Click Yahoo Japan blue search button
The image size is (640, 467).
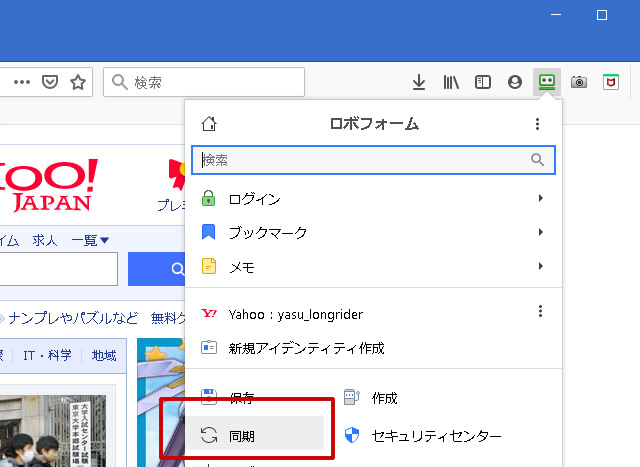[157, 269]
